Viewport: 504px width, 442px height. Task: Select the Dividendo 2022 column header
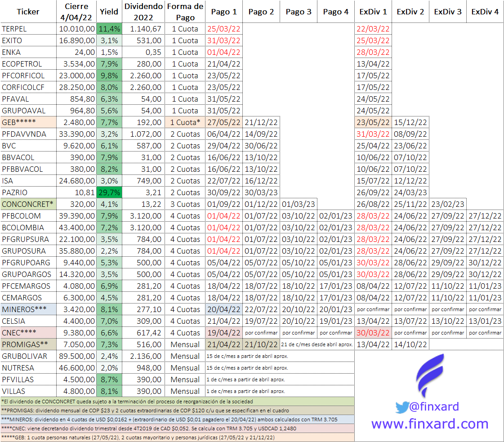pyautogui.click(x=143, y=12)
